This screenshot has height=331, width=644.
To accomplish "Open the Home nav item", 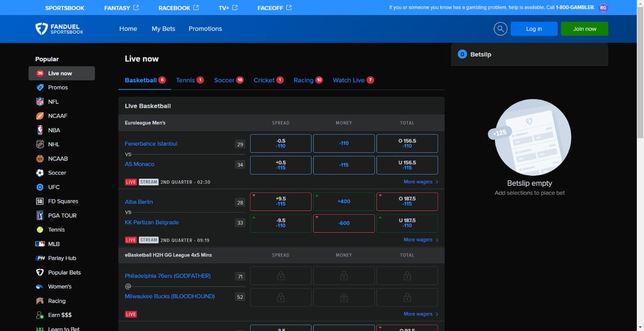I will [x=128, y=29].
